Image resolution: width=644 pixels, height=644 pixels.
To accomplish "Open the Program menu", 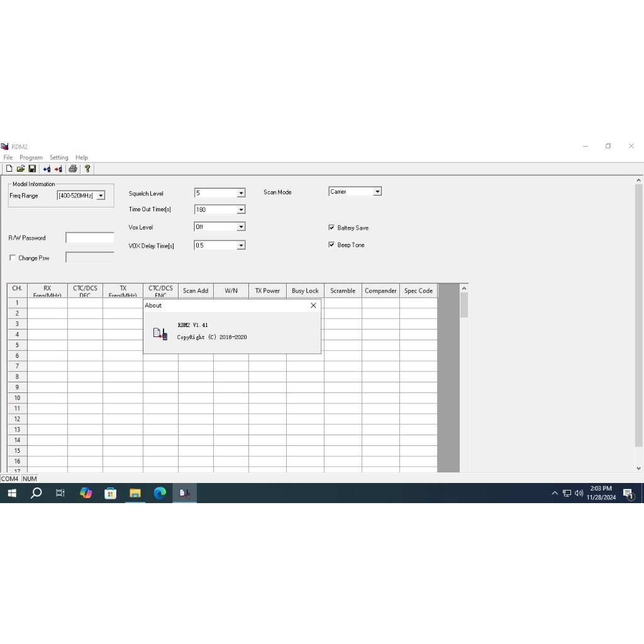I will click(31, 157).
